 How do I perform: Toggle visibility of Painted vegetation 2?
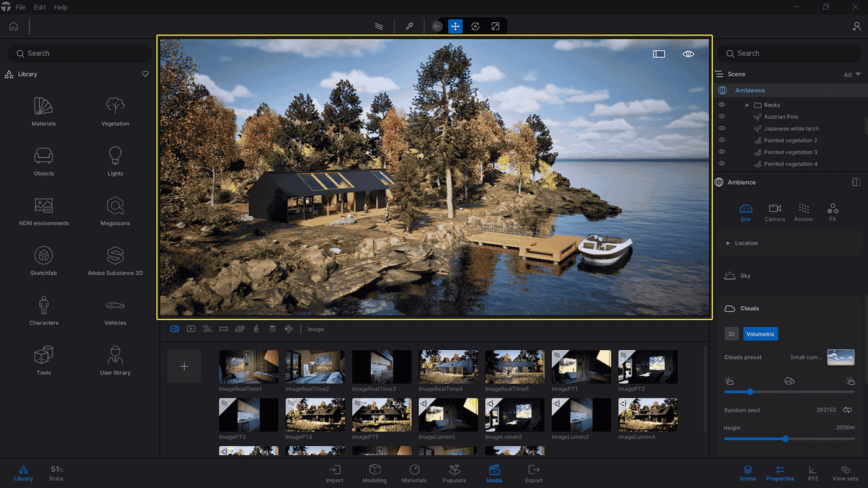click(x=722, y=140)
